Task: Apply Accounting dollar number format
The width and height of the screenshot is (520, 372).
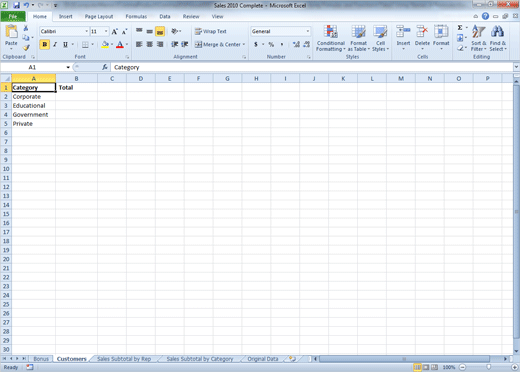Action: [256, 44]
